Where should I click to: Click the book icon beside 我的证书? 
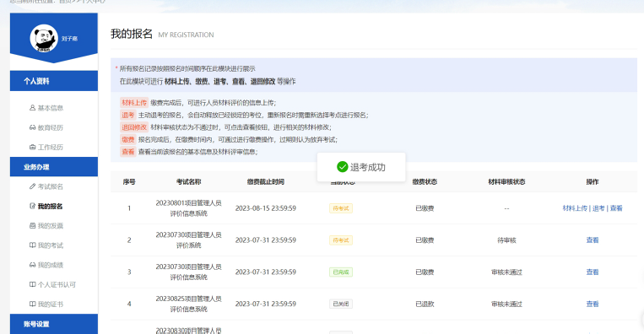tap(32, 304)
